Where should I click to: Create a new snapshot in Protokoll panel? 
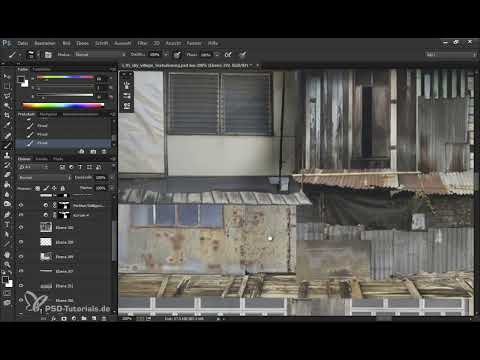point(93,152)
